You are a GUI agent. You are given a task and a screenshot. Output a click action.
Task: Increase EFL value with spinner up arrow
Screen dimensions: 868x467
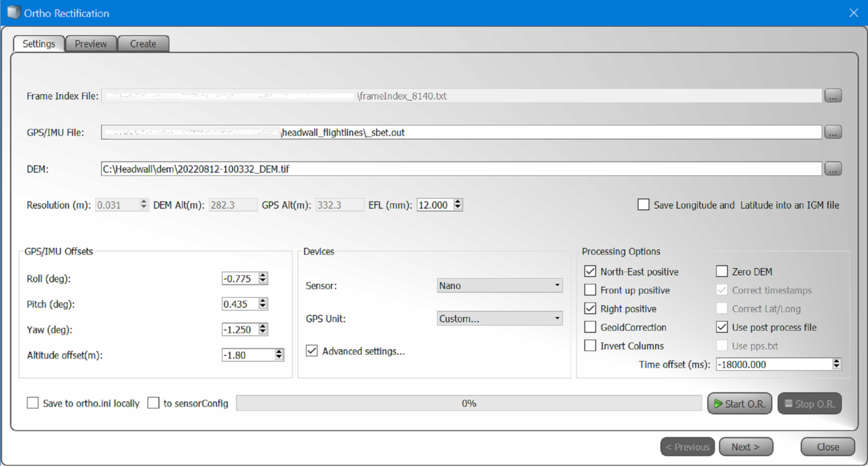pyautogui.click(x=458, y=202)
